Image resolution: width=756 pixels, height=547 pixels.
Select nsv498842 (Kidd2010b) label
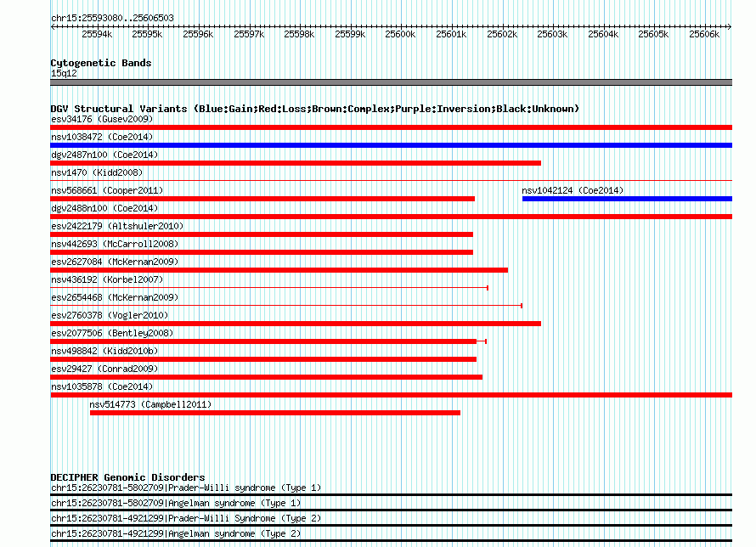point(104,351)
